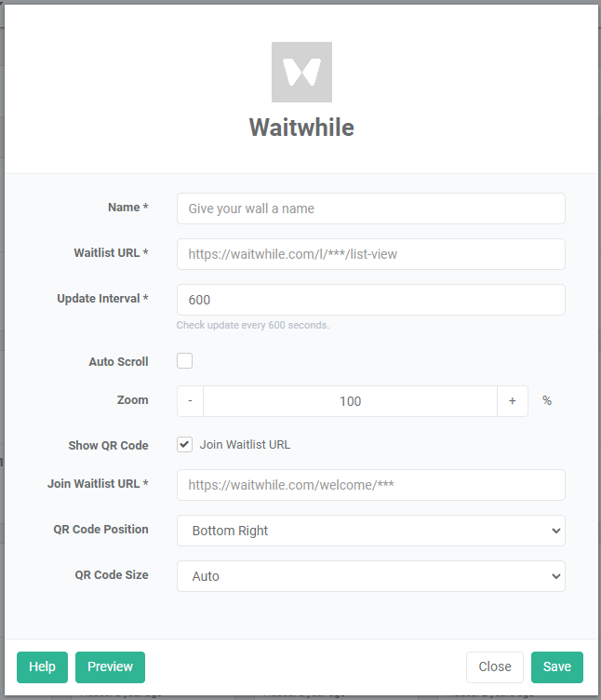601x700 pixels.
Task: Open the QR Code Position dropdown
Action: pos(371,531)
